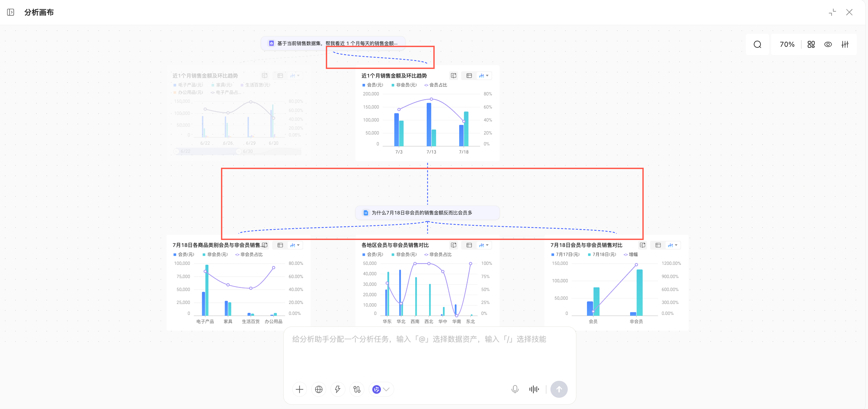Toggle 非会员占比 legend in 7月18日各商品类别 chart
This screenshot has width=868, height=409.
pos(249,255)
